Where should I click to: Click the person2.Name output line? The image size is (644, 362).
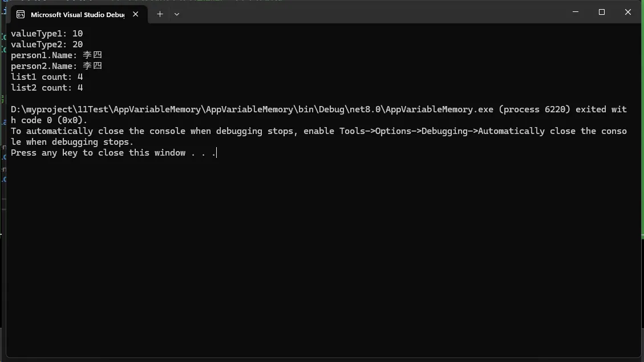(x=56, y=66)
